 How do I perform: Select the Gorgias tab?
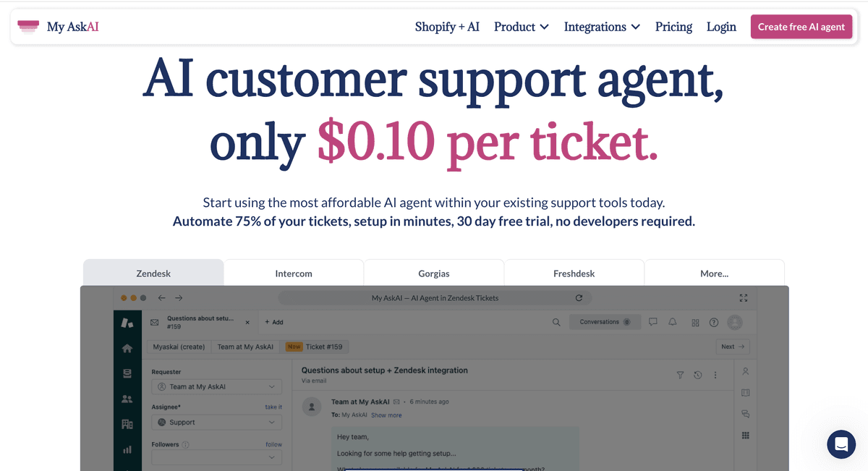434,273
